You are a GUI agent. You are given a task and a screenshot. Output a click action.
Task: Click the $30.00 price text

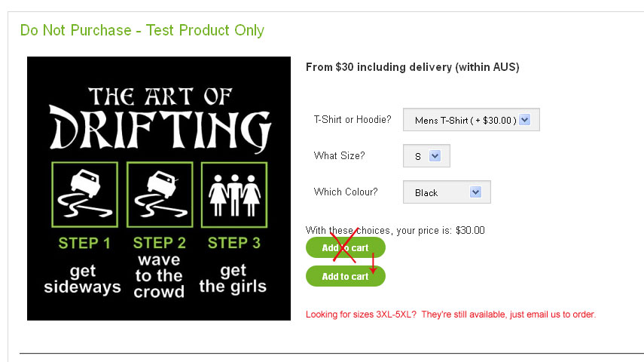470,230
